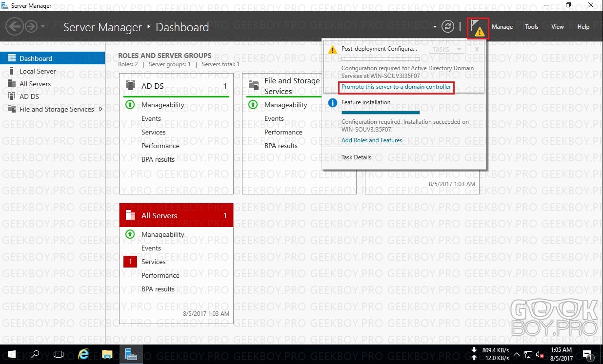Viewport: 603px width, 364px height.
Task: Open the Manage menu
Action: click(x=502, y=27)
